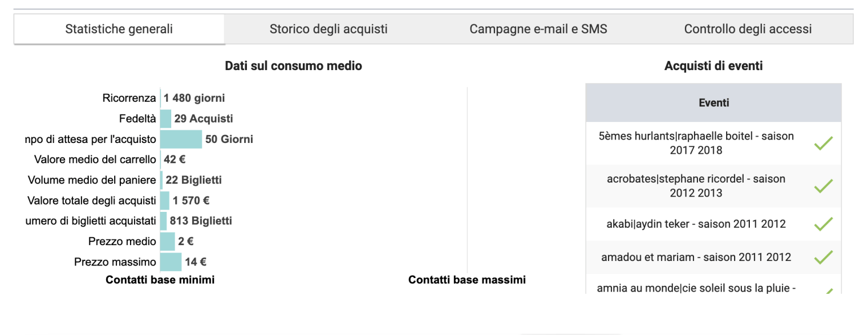Click the Ricorrenza 1 480 giorni bar
This screenshot has height=335, width=868.
161,98
